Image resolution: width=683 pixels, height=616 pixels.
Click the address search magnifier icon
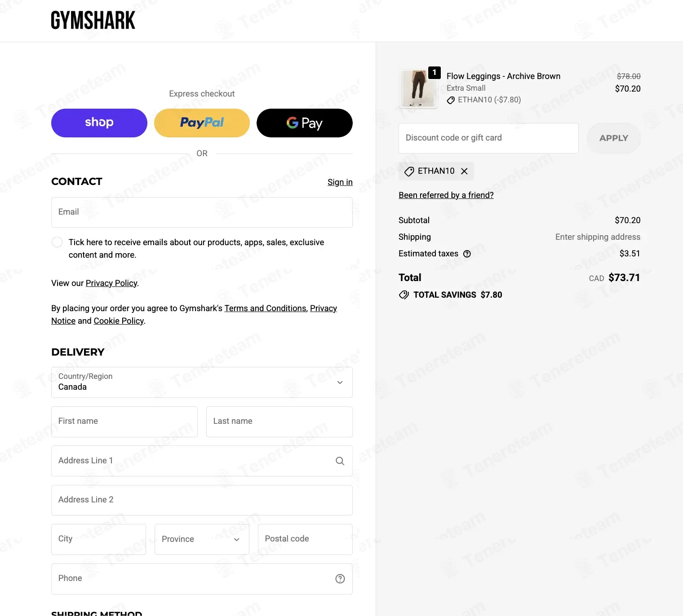(340, 461)
